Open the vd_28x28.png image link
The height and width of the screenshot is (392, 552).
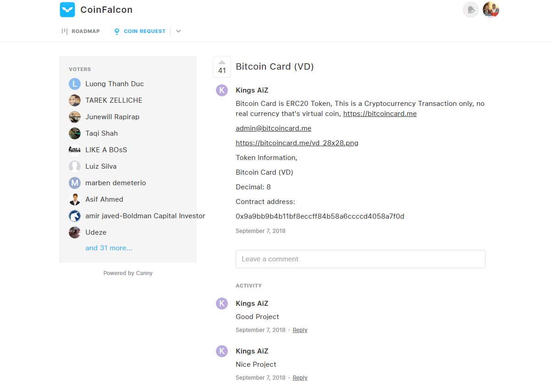point(297,143)
